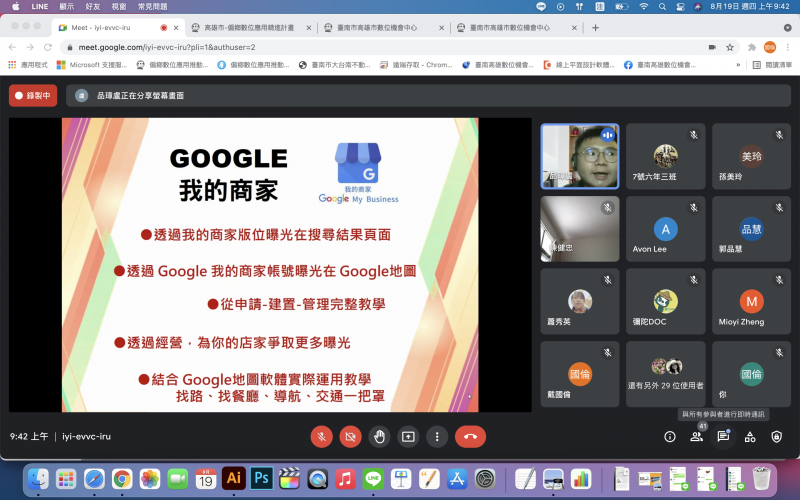The image size is (800, 500).
Task: Unmute the microphone in Meet controls
Action: [x=321, y=437]
